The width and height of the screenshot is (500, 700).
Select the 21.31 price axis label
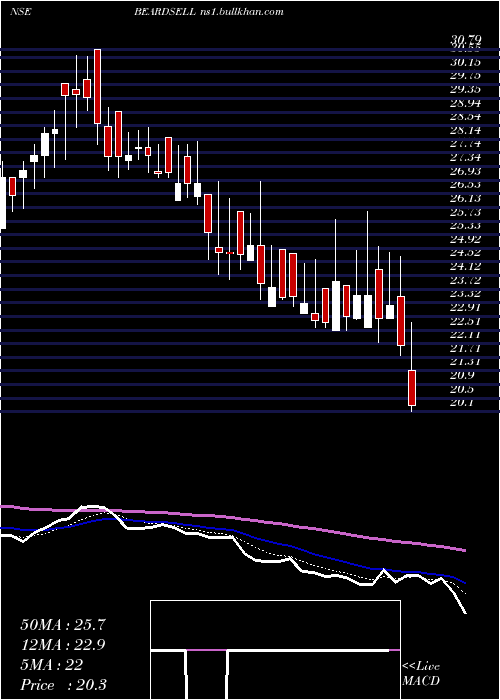pyautogui.click(x=466, y=362)
